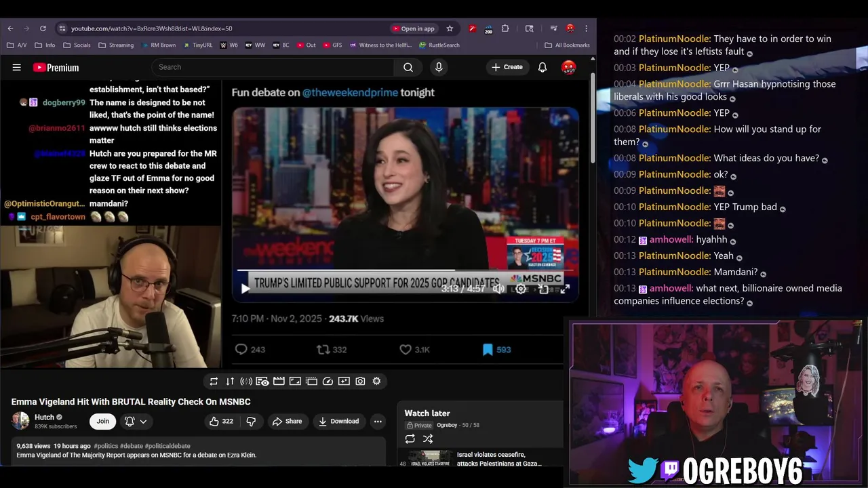Click the Open in app button
This screenshot has width=868, height=488.
(413, 28)
